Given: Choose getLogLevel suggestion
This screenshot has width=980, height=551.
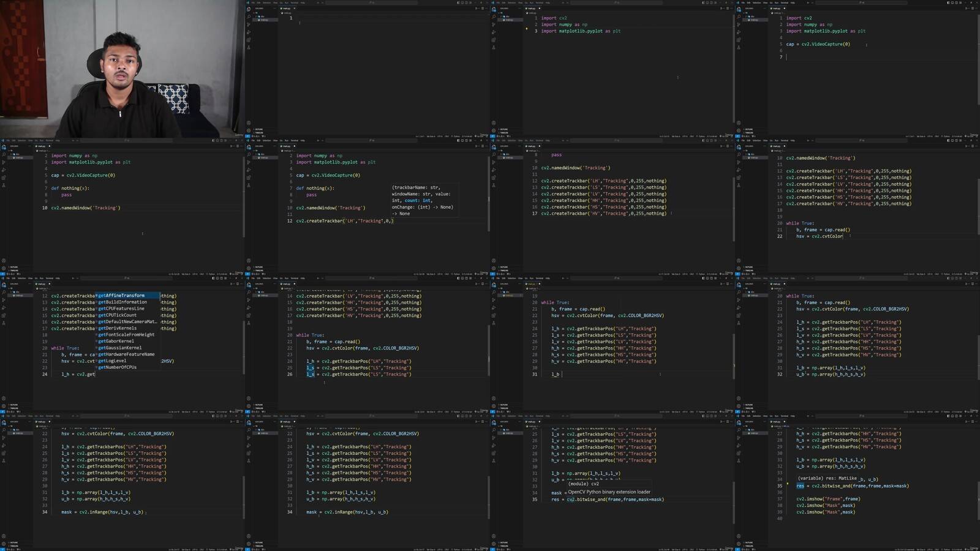Looking at the screenshot, I should click(x=127, y=361).
